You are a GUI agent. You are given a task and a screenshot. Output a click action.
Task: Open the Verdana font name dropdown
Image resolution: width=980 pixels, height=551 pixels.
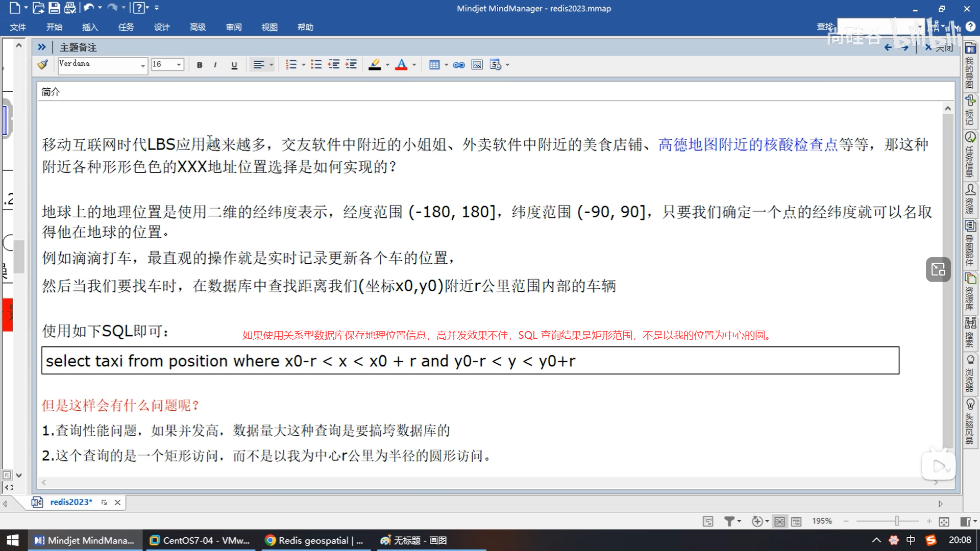coord(143,65)
